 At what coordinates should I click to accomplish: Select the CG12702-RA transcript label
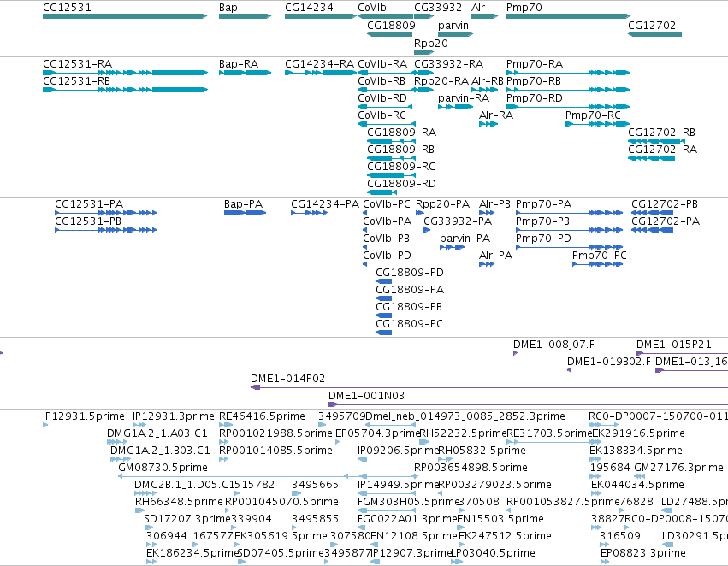tap(662, 150)
